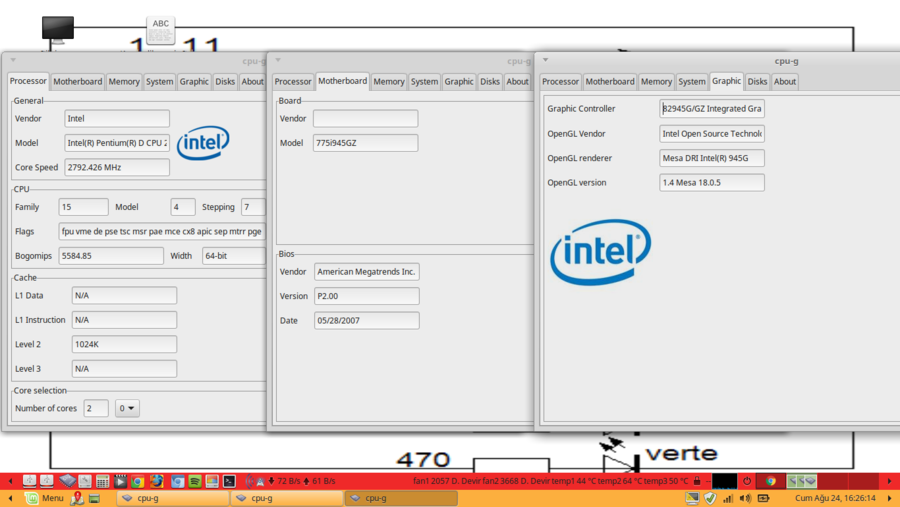900x507 pixels.
Task: Open Disks tab in right cpu-g window
Action: [x=757, y=82]
